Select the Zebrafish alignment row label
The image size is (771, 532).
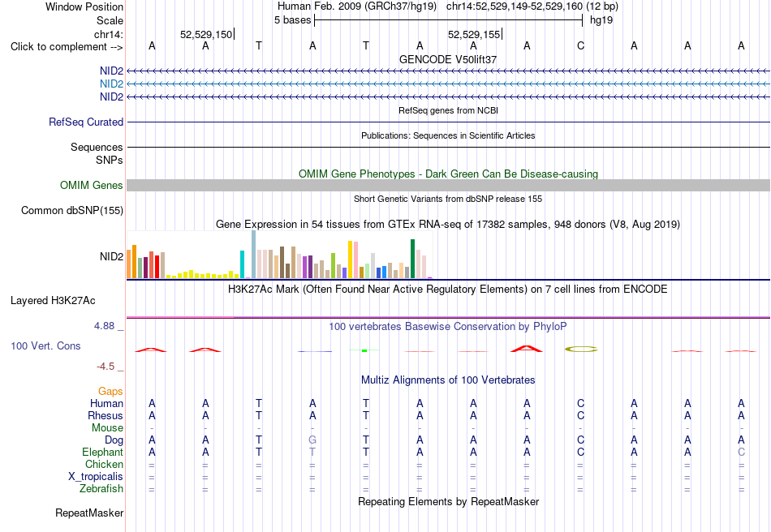pyautogui.click(x=101, y=489)
